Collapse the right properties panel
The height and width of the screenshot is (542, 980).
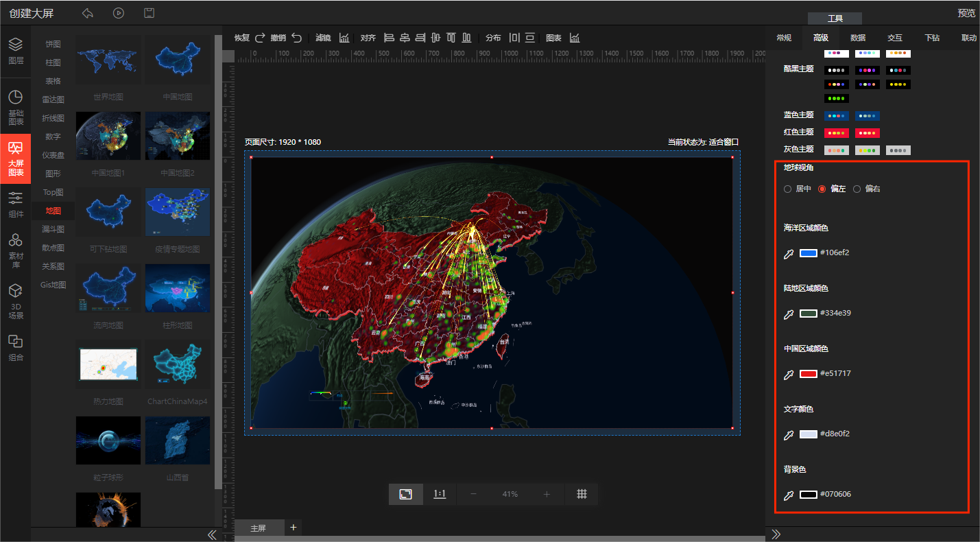(776, 534)
